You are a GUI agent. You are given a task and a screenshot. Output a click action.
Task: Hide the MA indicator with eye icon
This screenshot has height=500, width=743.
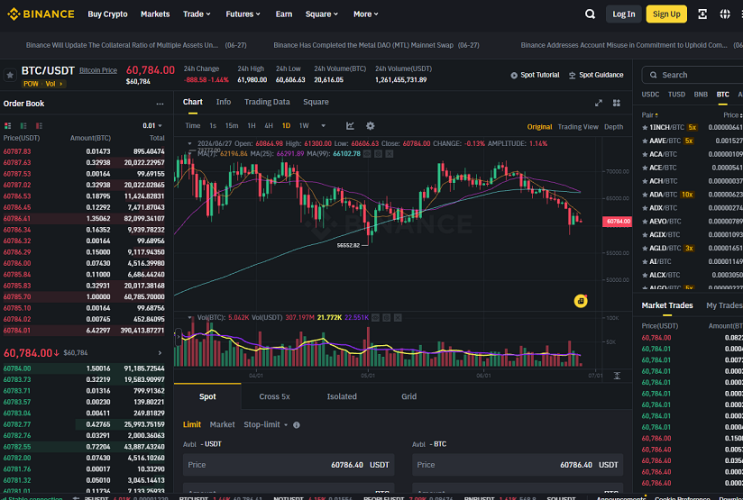[x=367, y=154]
